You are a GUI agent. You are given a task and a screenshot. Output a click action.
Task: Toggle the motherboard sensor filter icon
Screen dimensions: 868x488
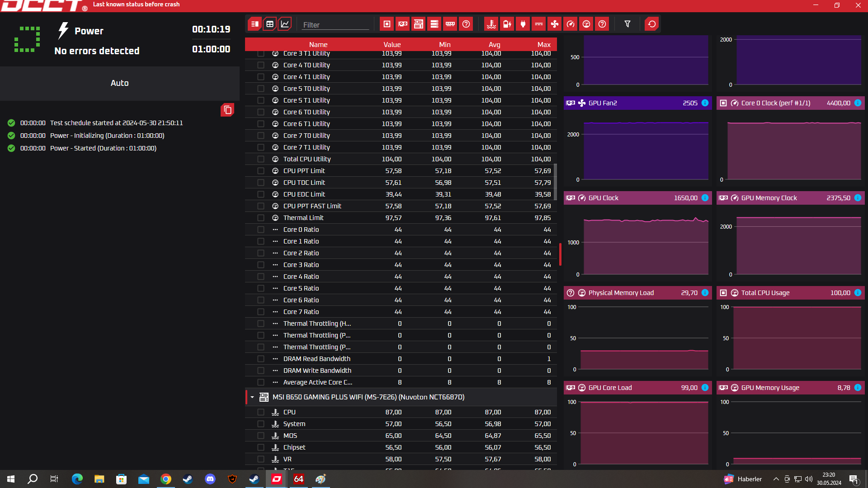point(419,24)
